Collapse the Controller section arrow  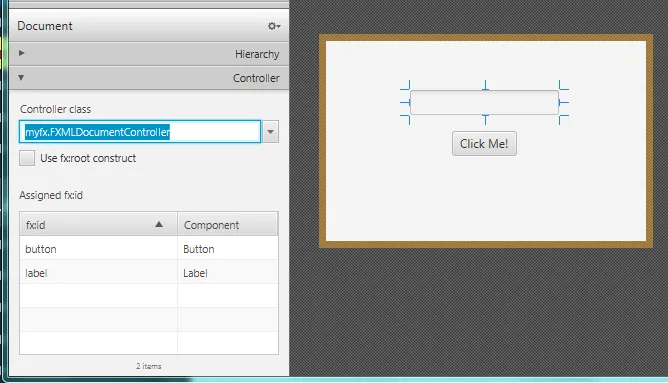(x=21, y=78)
